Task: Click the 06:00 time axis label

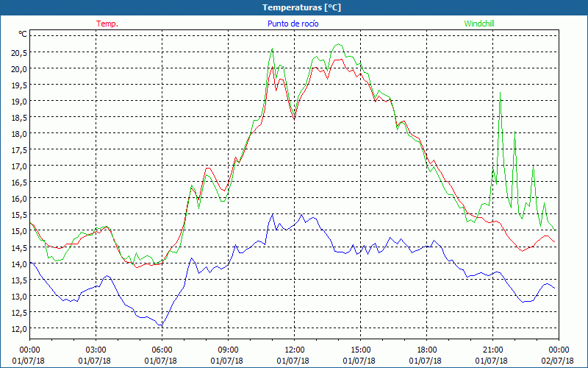Action: tap(162, 350)
